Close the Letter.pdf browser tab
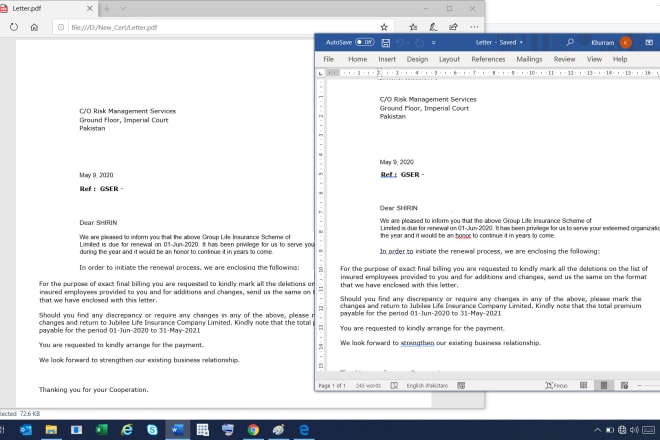 (90, 8)
